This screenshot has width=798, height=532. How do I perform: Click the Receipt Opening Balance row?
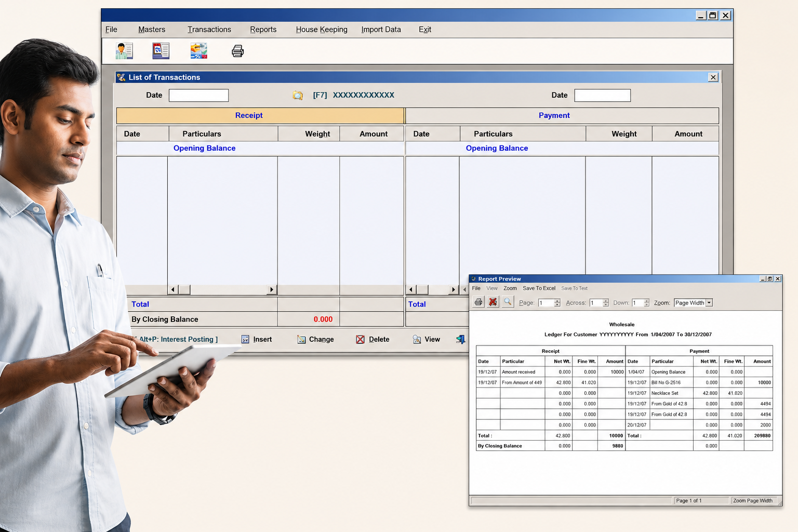click(x=260, y=148)
